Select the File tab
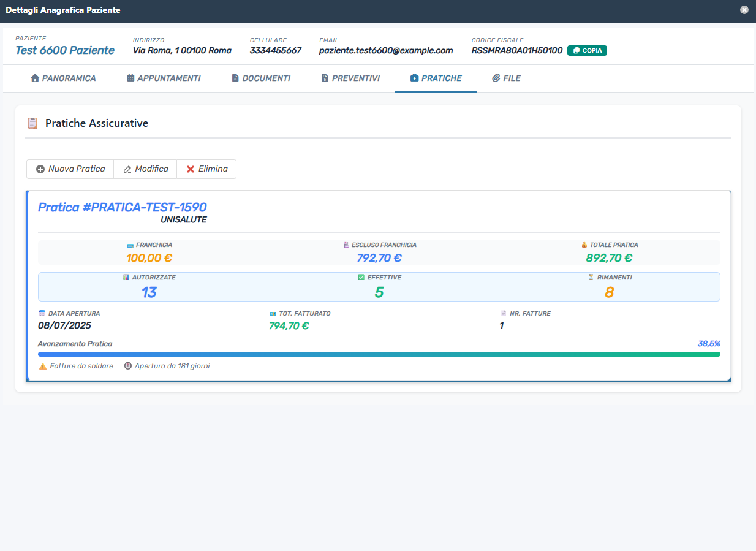The width and height of the screenshot is (756, 551). coord(506,78)
